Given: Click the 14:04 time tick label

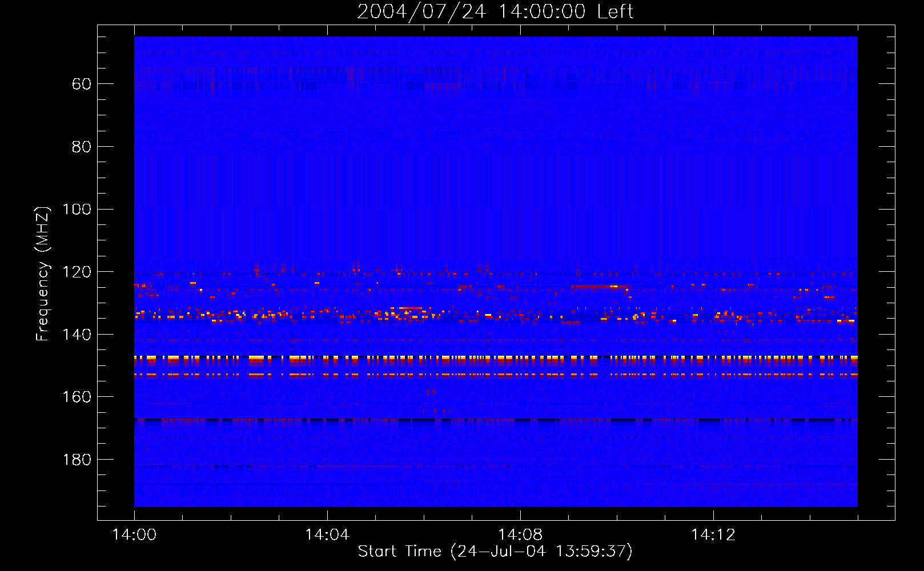Looking at the screenshot, I should 327,535.
